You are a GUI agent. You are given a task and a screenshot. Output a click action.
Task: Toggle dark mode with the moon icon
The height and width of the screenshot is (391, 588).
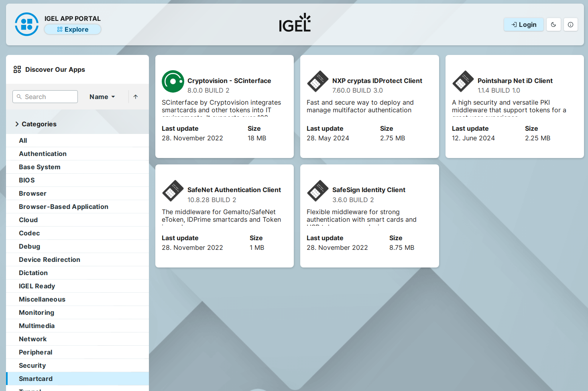(553, 24)
